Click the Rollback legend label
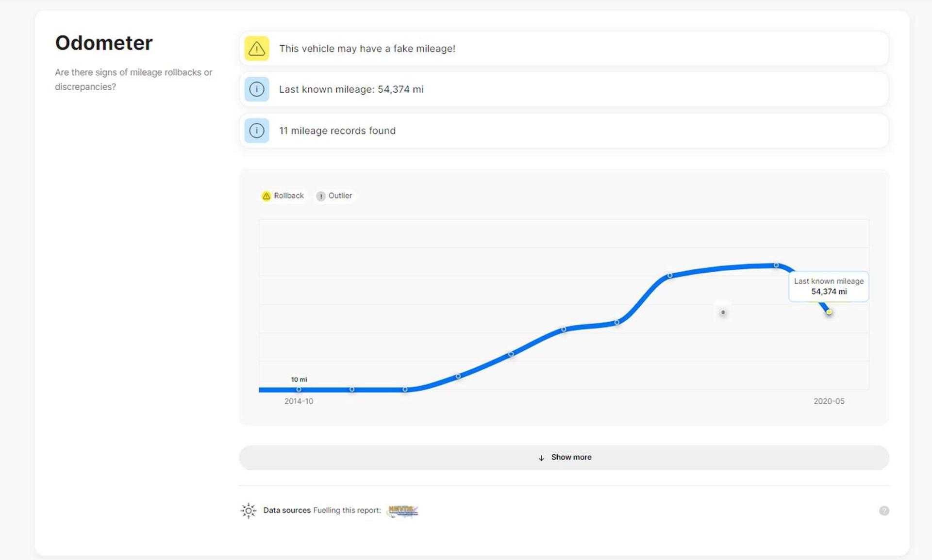The width and height of the screenshot is (932, 560). [289, 196]
